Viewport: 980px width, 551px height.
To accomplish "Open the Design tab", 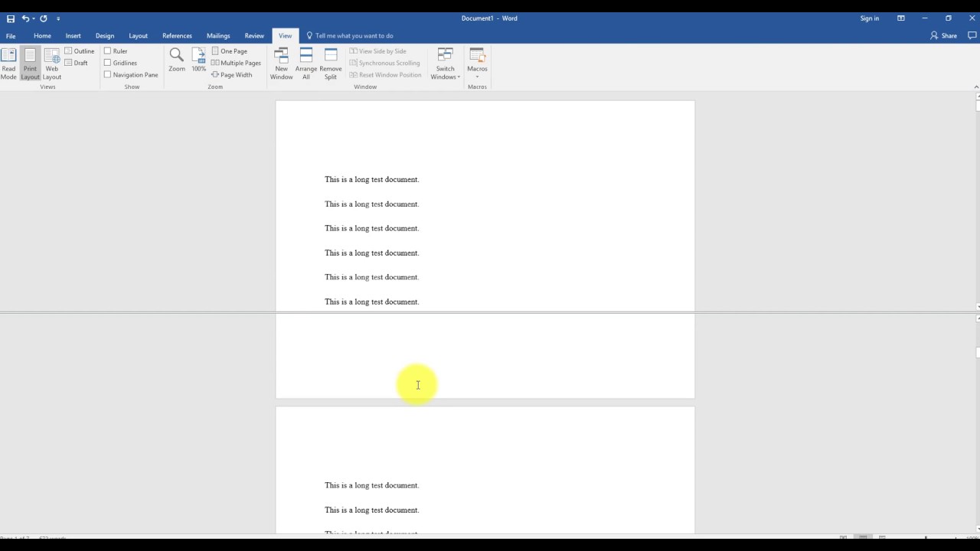I will pyautogui.click(x=105, y=36).
